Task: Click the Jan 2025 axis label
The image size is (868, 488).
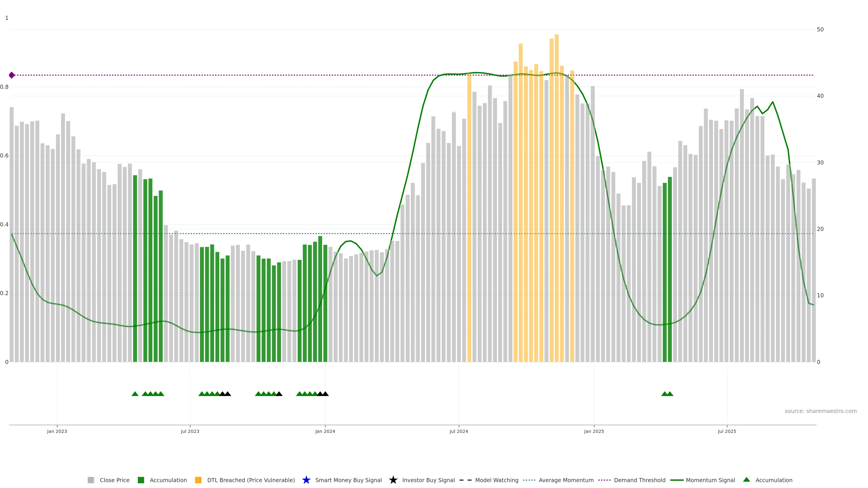Action: click(594, 431)
